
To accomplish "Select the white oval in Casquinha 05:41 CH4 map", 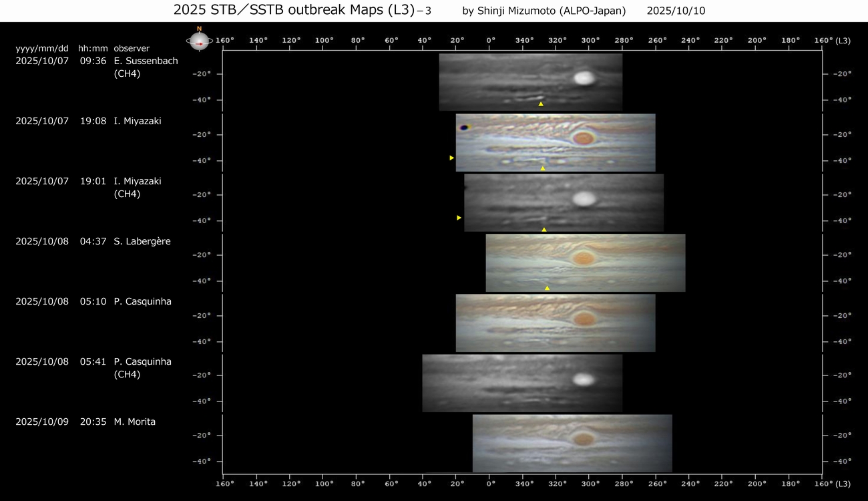I will pyautogui.click(x=584, y=379).
